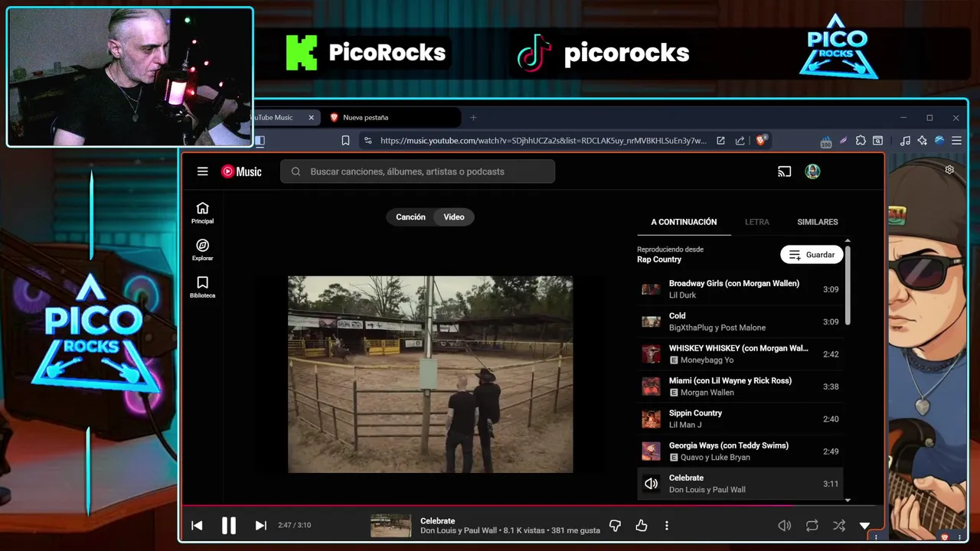Screen dimensions: 980x551
Task: Click the share page icon
Action: [x=740, y=141]
